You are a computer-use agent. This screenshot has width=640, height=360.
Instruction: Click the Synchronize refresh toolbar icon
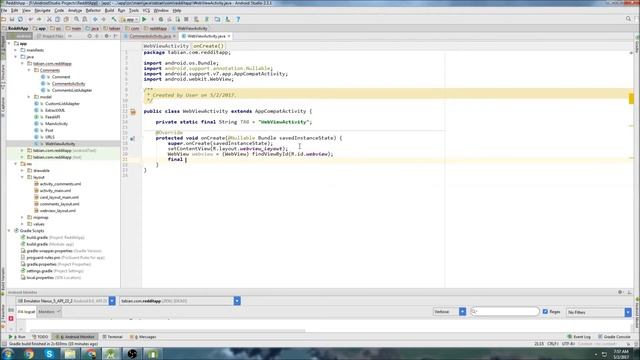pyautogui.click(x=20, y=19)
